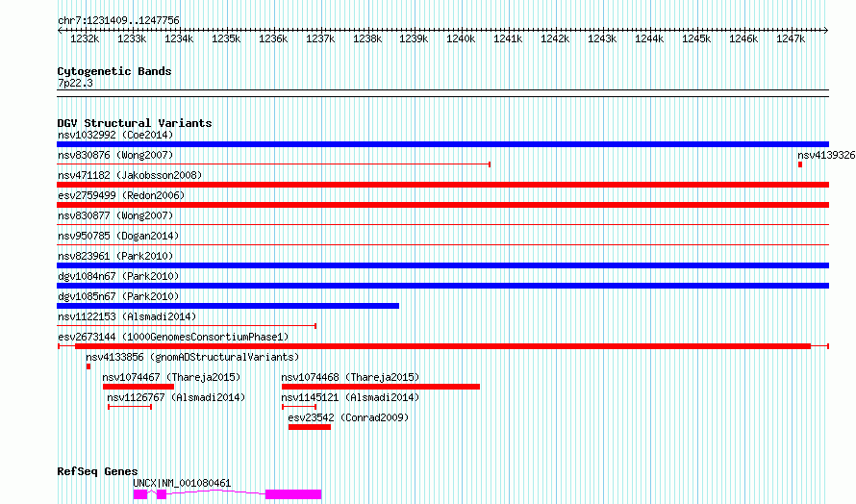This screenshot has height=504, width=856.
Task: Click the UNCX|NM_001080461 gene label
Action: tap(182, 483)
